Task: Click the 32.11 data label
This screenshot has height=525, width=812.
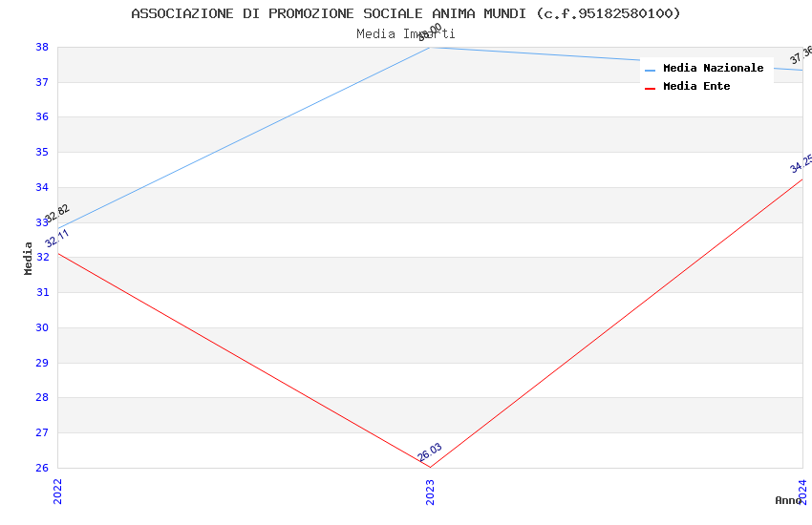Action: click(57, 238)
